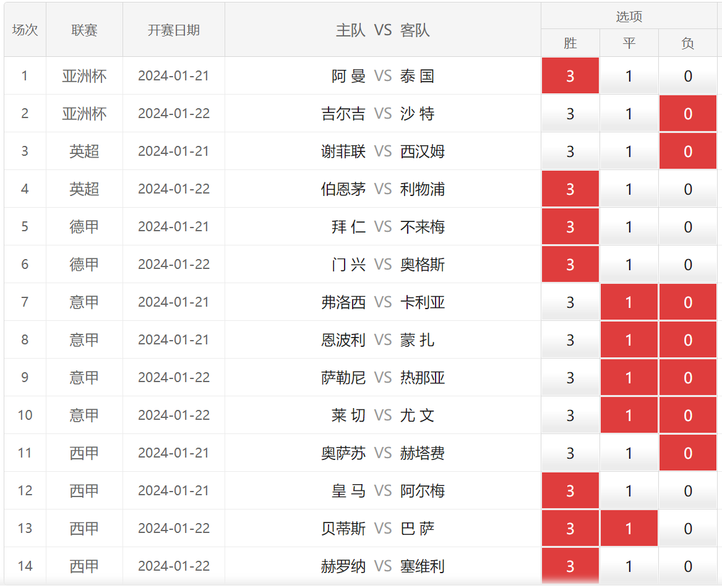Select win option 3 for 弗洛西 VS 卡利亚
722x588 pixels.
[570, 302]
